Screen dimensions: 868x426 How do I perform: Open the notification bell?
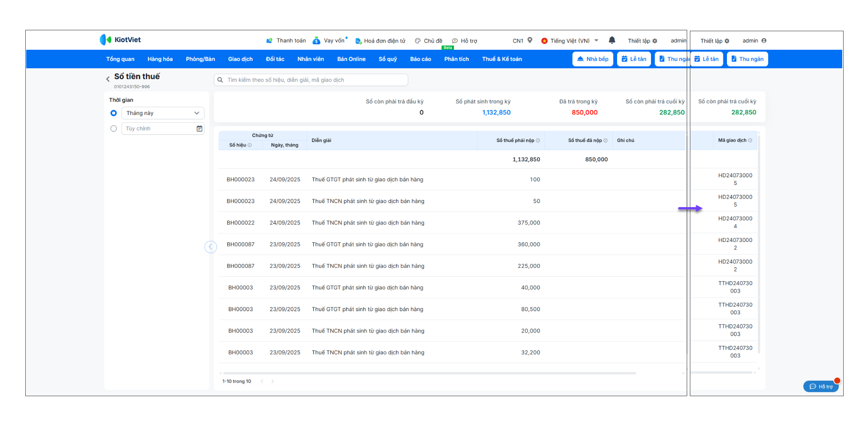click(612, 40)
